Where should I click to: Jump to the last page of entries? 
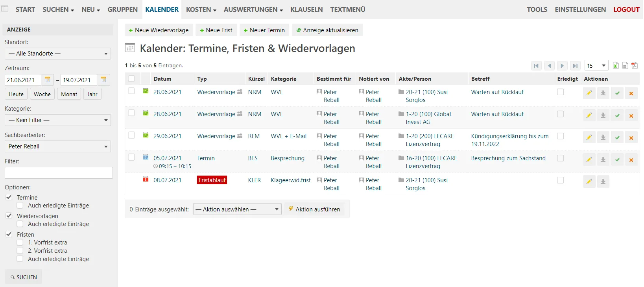pos(575,66)
